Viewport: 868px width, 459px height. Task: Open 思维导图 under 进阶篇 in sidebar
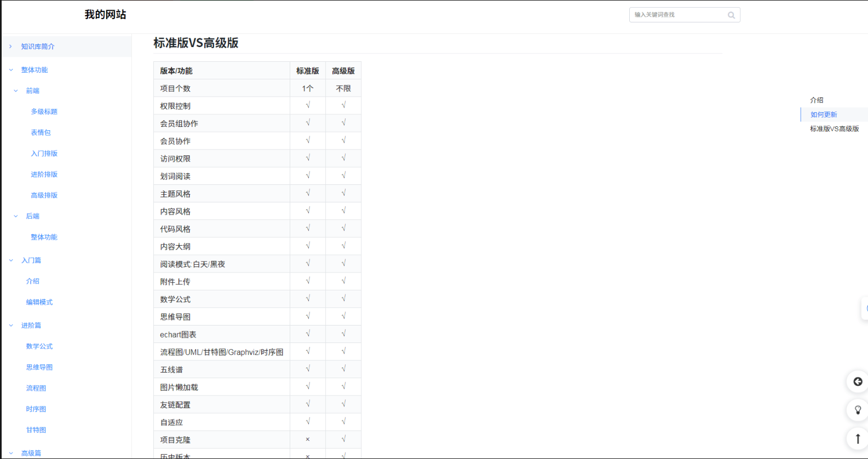point(39,367)
